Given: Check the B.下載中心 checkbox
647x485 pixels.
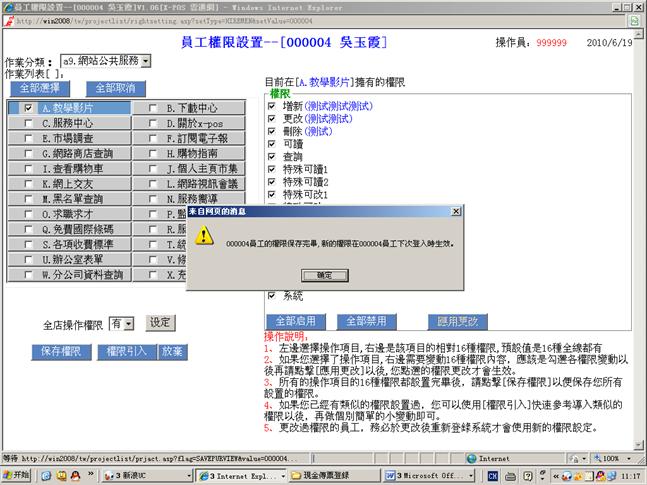Looking at the screenshot, I should [x=152, y=108].
